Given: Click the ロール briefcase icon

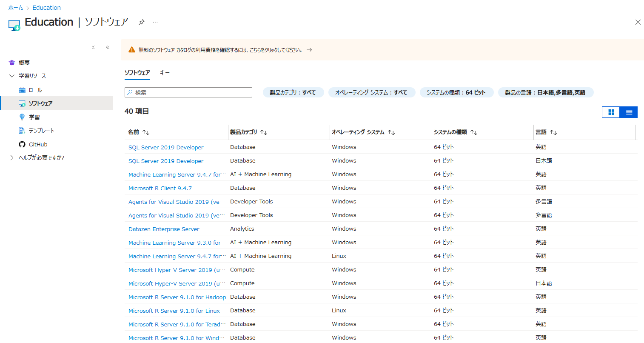Looking at the screenshot, I should (22, 90).
